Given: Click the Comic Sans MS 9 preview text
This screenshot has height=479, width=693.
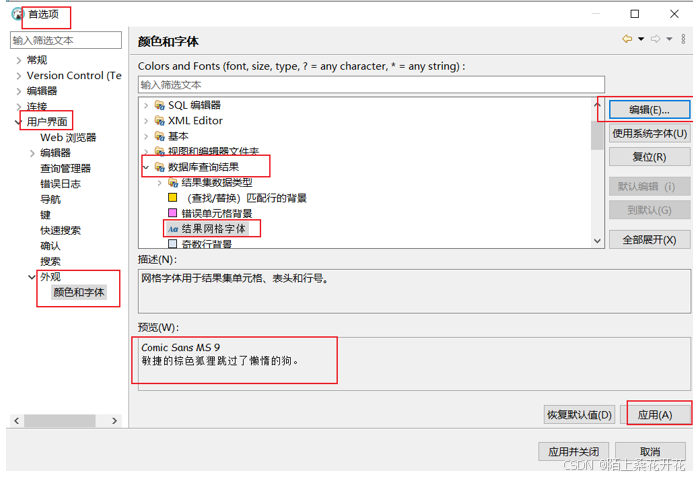Looking at the screenshot, I should point(181,348).
